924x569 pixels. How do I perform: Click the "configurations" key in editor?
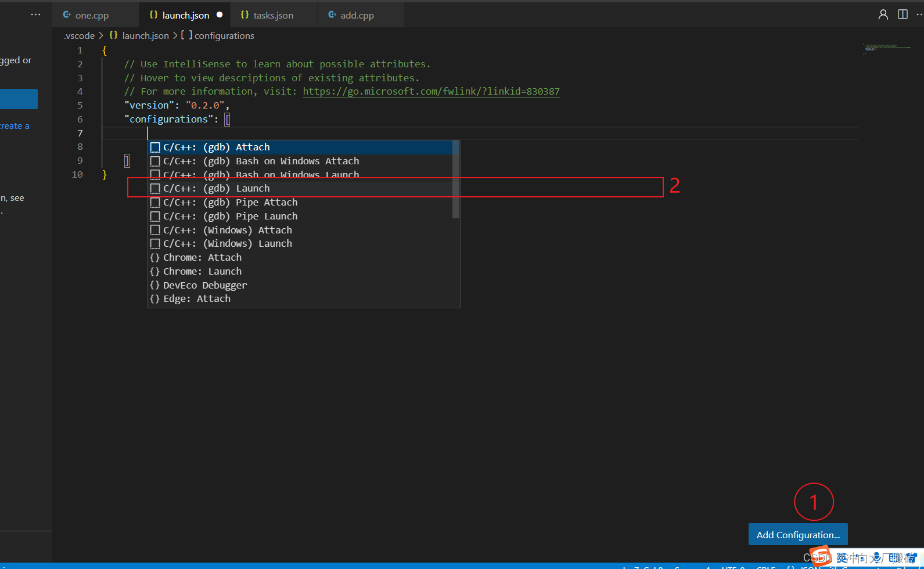pos(168,120)
